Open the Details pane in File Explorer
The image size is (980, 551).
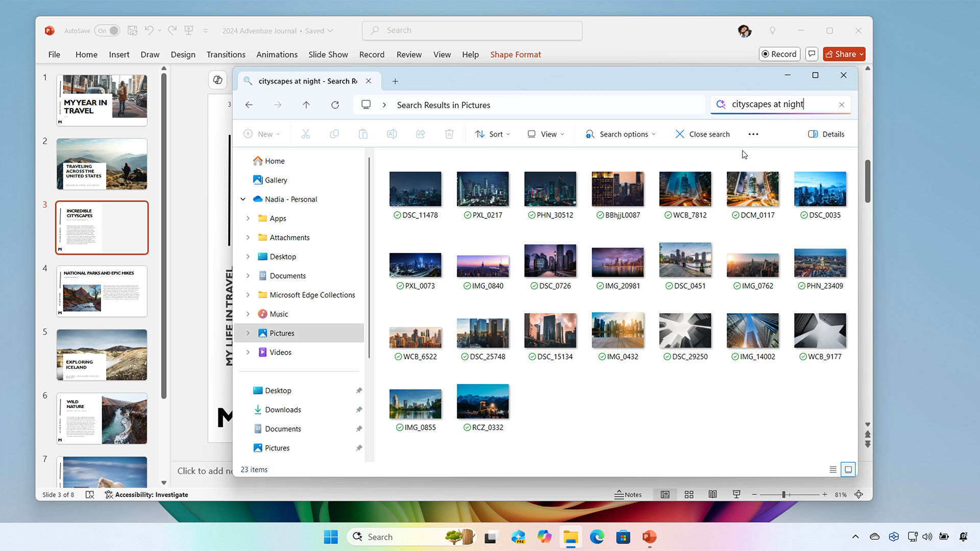(x=826, y=134)
